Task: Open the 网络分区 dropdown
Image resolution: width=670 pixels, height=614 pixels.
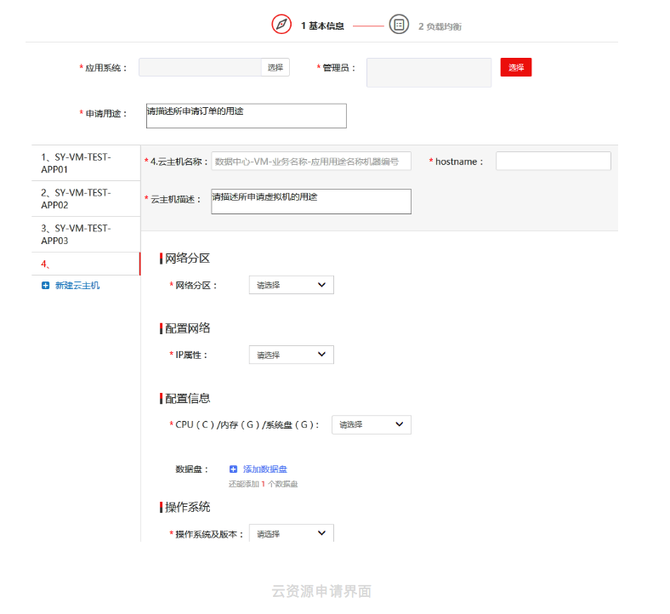Action: click(x=291, y=285)
